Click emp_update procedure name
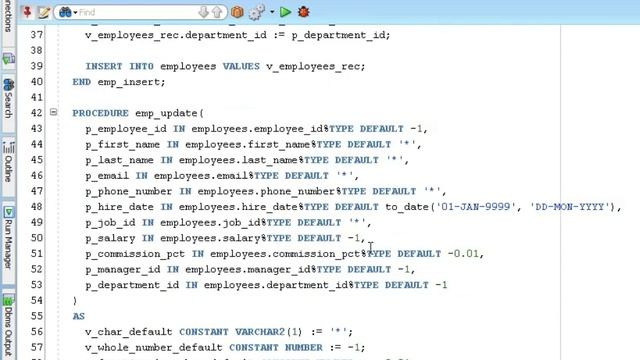This screenshot has width=640, height=360. click(x=166, y=113)
